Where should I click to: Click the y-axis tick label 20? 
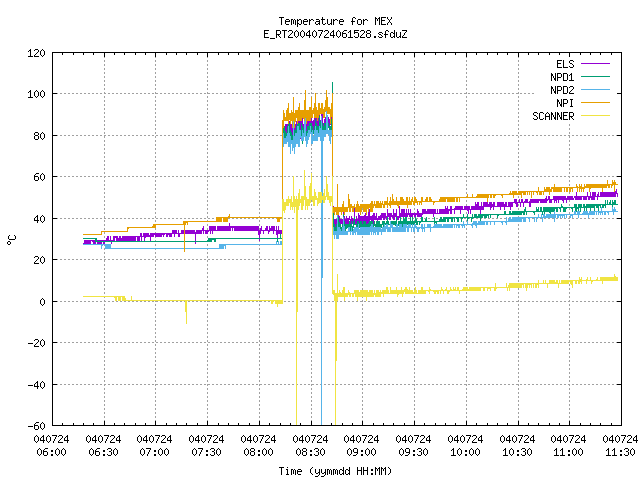tap(39, 260)
